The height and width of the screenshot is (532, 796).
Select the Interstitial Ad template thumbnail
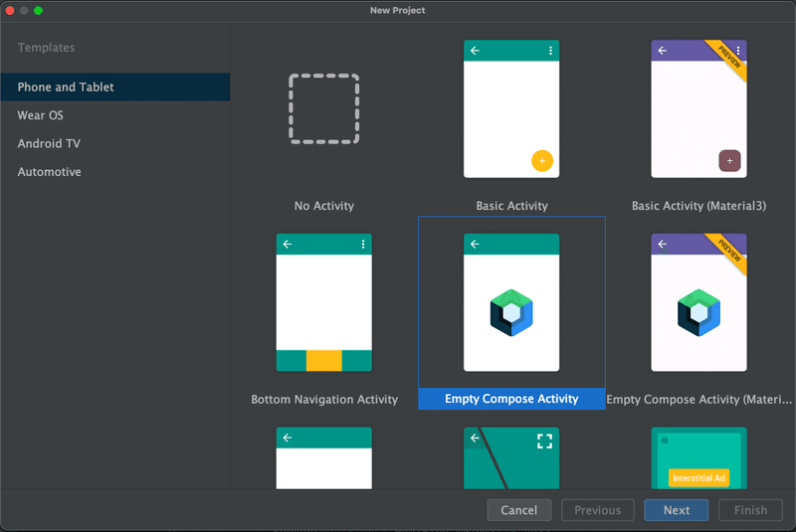[x=698, y=458]
